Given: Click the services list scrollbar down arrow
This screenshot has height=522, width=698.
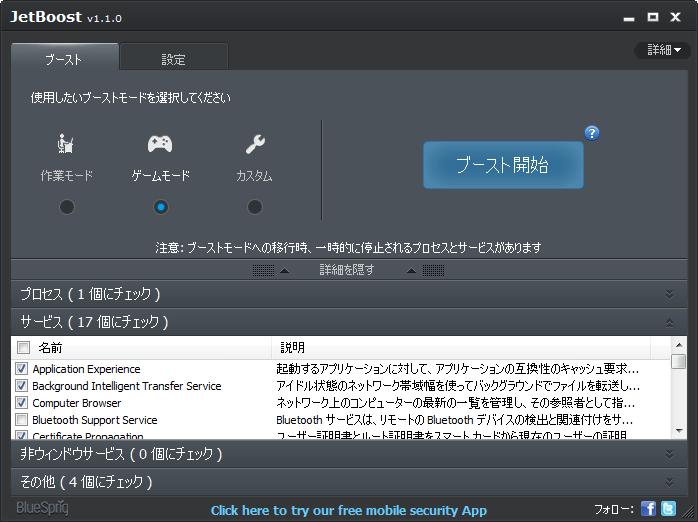Looking at the screenshot, I should (x=679, y=431).
